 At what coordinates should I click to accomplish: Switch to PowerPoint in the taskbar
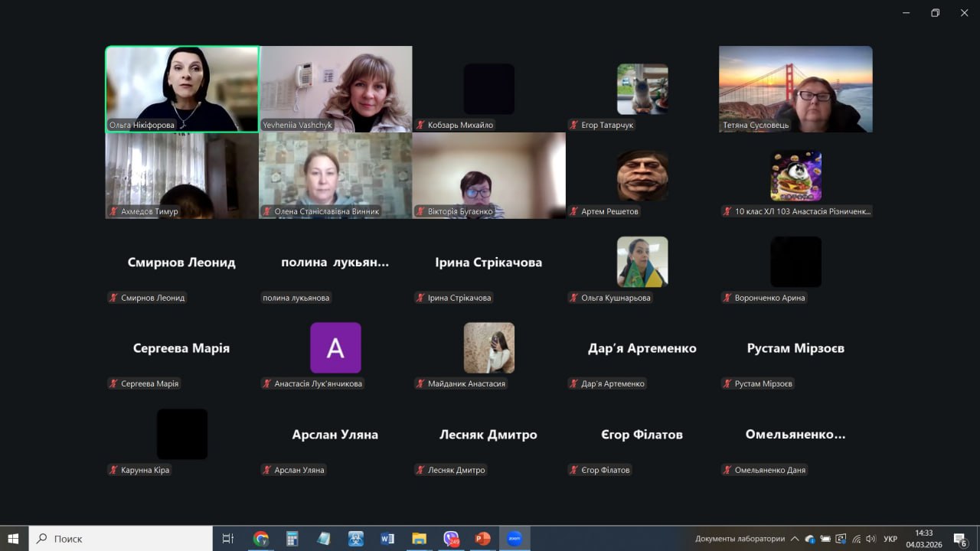click(482, 539)
